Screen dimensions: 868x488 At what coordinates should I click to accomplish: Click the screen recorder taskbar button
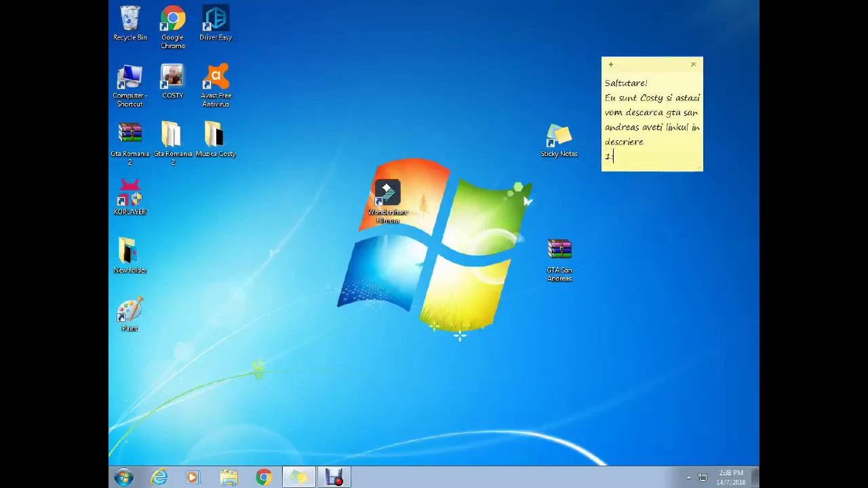tap(334, 477)
